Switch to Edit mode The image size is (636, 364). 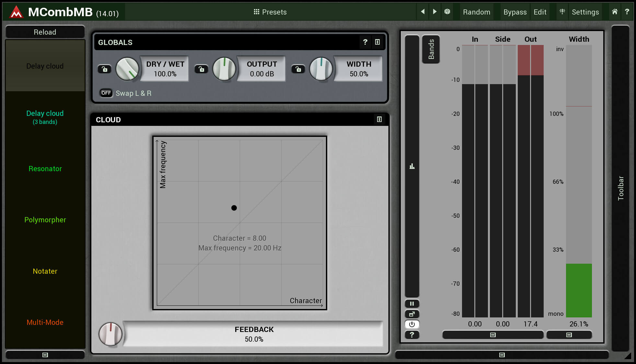coord(540,12)
